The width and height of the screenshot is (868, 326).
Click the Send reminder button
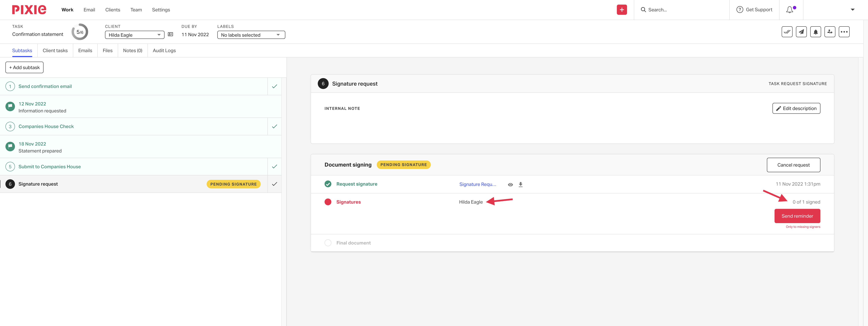point(797,216)
